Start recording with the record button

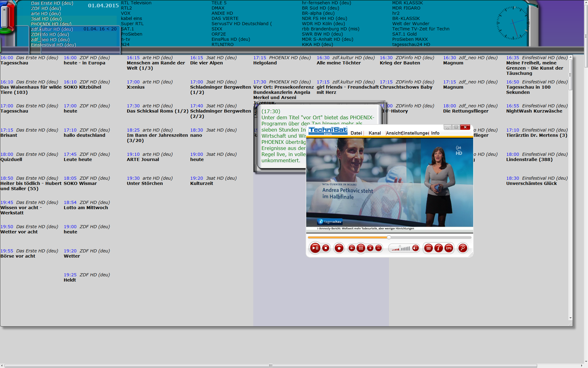pos(339,248)
